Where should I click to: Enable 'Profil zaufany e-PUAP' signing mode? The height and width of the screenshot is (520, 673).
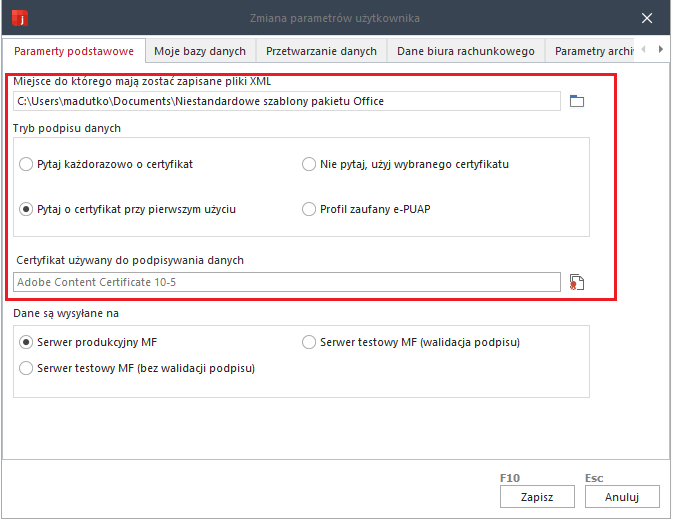pyautogui.click(x=309, y=209)
